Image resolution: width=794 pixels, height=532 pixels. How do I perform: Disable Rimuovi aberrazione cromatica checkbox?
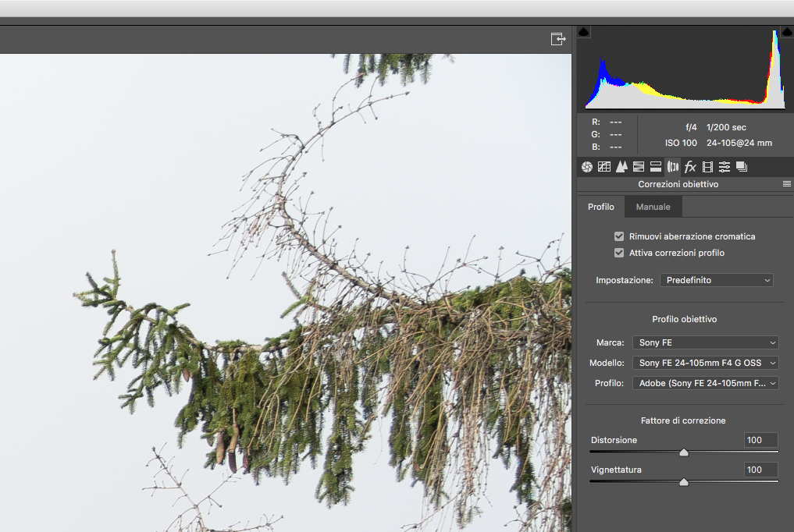pyautogui.click(x=619, y=236)
